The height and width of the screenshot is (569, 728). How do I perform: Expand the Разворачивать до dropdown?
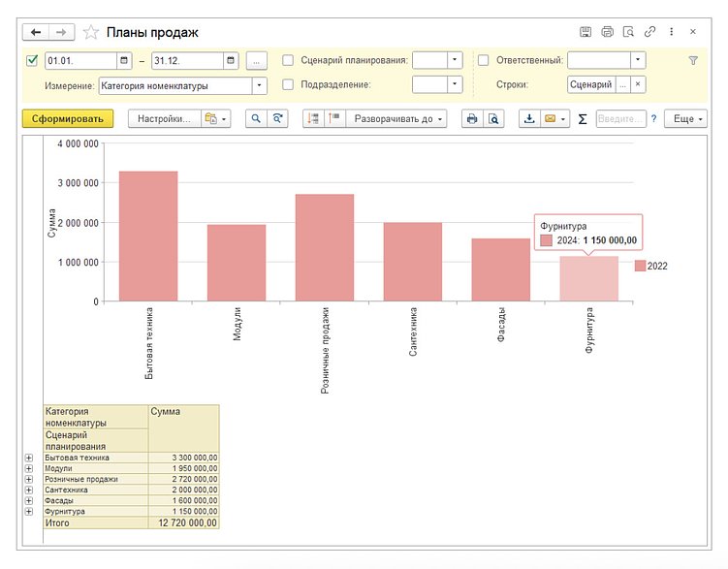tap(396, 119)
